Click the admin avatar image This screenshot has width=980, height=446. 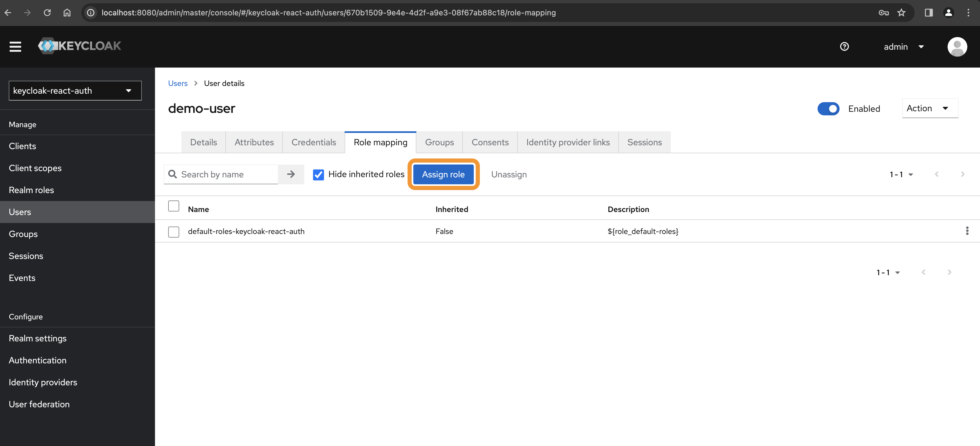(x=957, y=46)
